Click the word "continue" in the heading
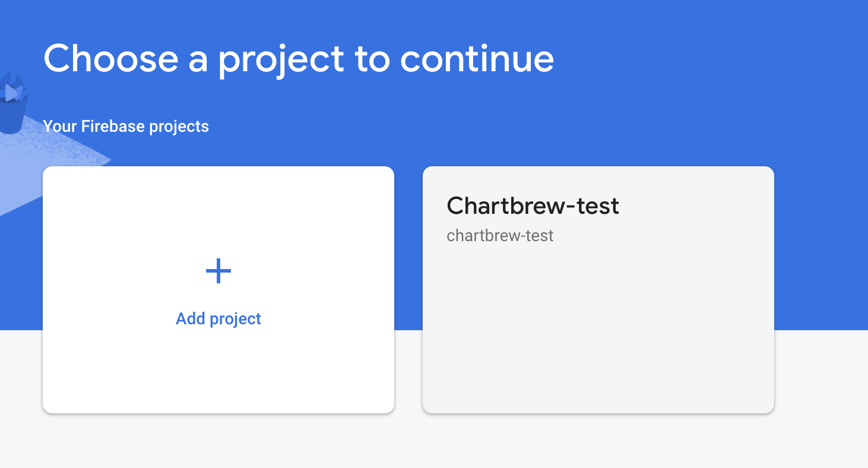The image size is (868, 468). pos(477,58)
